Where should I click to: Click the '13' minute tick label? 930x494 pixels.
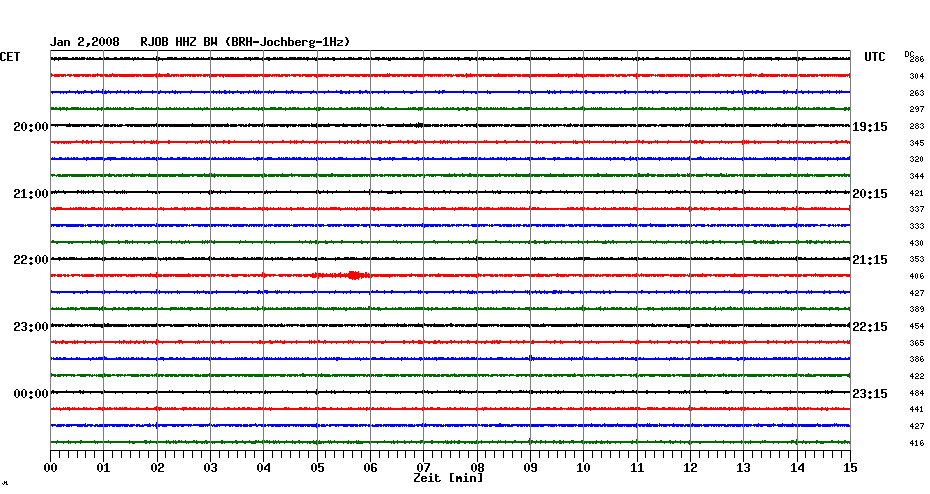744,468
